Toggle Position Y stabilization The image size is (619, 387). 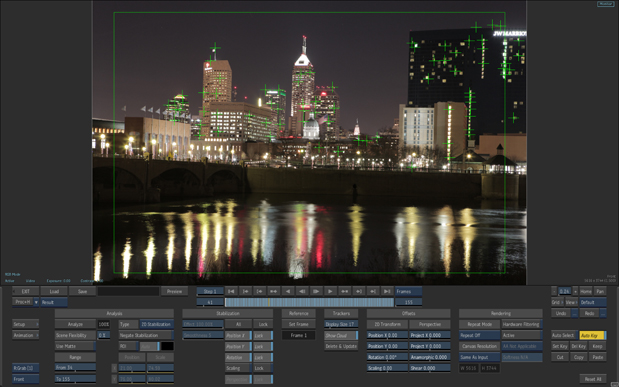238,346
